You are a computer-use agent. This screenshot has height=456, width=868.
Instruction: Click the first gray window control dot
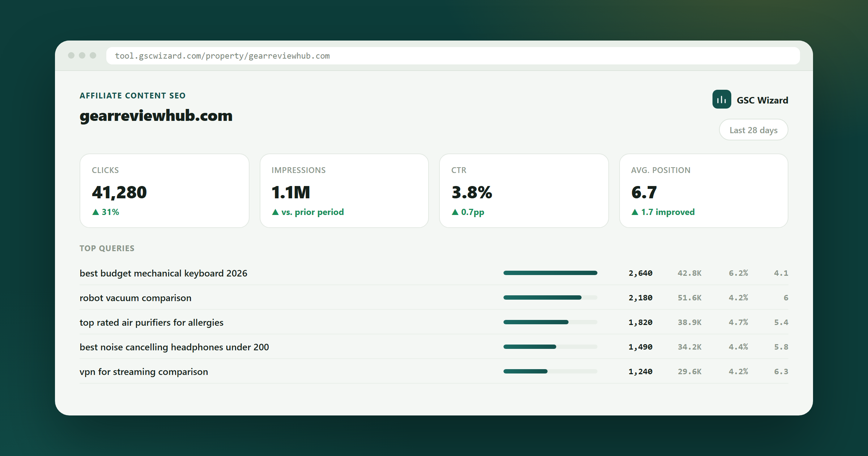pyautogui.click(x=71, y=55)
